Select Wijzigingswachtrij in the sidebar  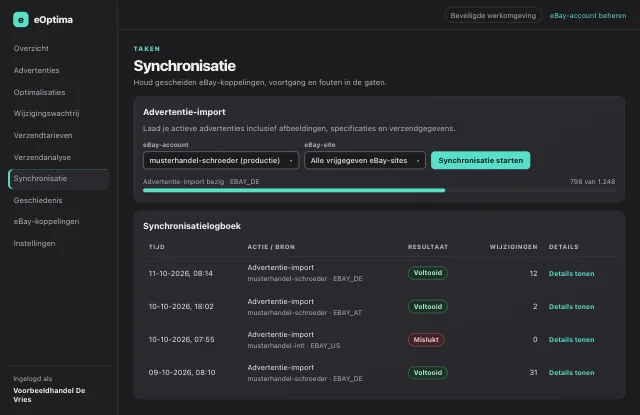coord(46,113)
